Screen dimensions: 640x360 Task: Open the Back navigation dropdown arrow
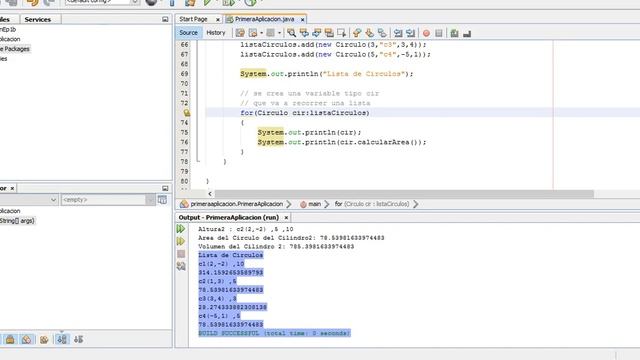point(262,33)
